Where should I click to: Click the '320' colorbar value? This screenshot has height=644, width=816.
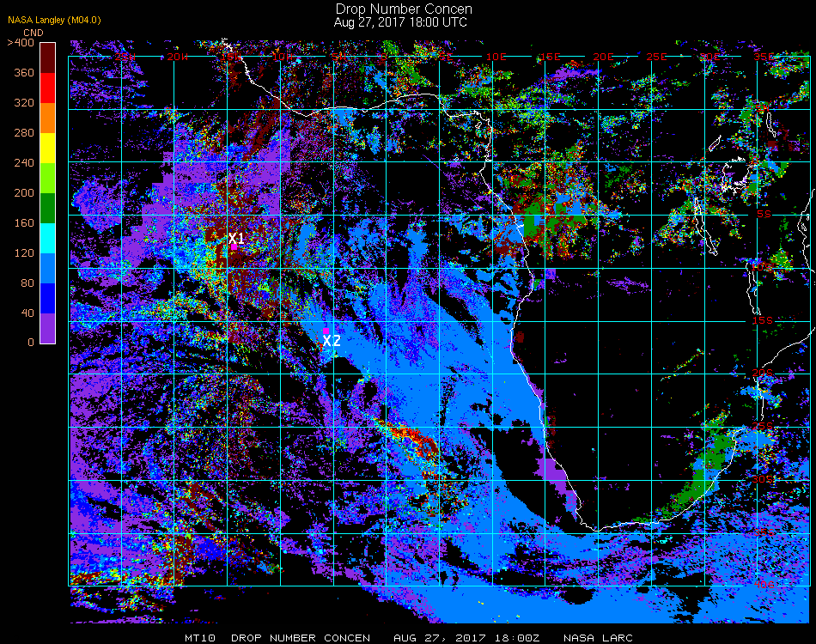[x=24, y=102]
